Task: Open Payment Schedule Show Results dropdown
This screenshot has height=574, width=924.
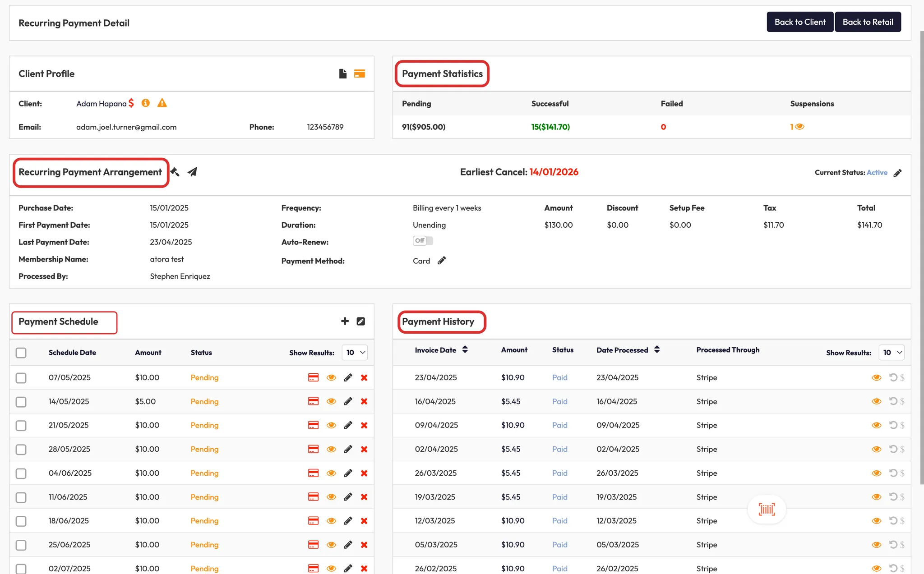Action: (355, 353)
